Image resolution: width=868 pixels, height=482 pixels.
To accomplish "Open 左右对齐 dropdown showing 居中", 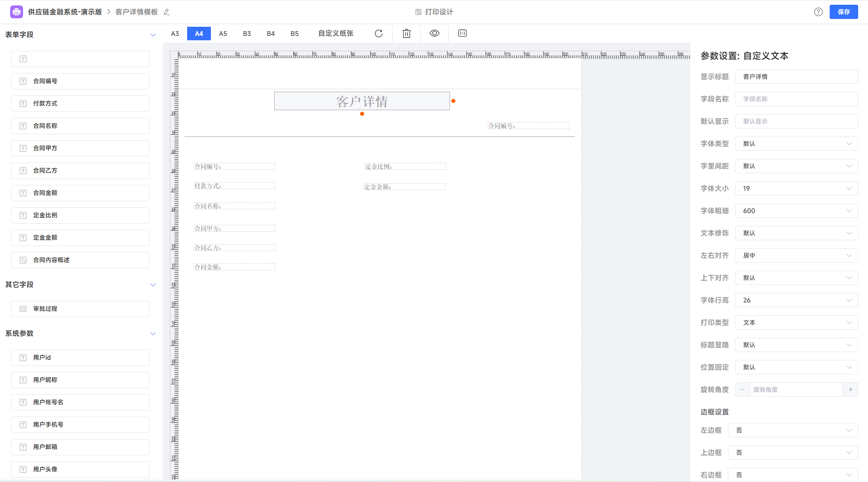I will click(x=796, y=255).
